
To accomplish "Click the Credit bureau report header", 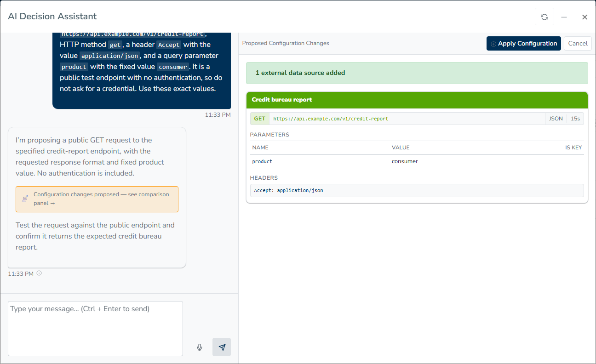I will (417, 100).
